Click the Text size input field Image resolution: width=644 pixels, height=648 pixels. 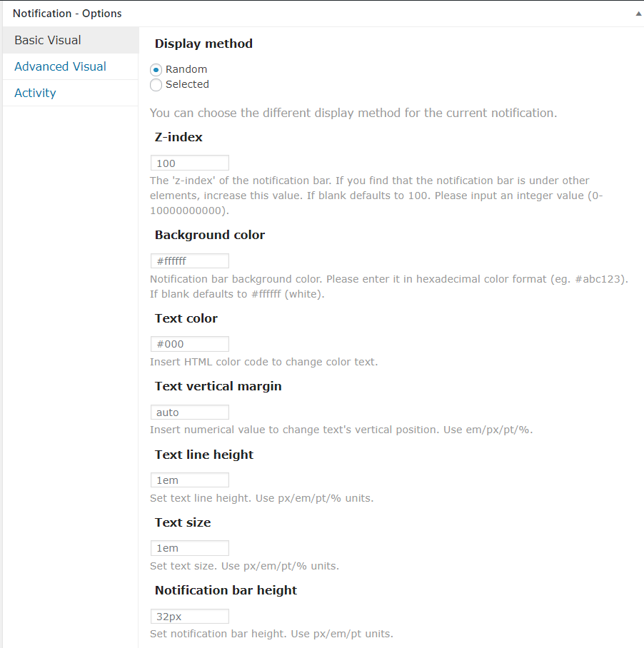[190, 548]
